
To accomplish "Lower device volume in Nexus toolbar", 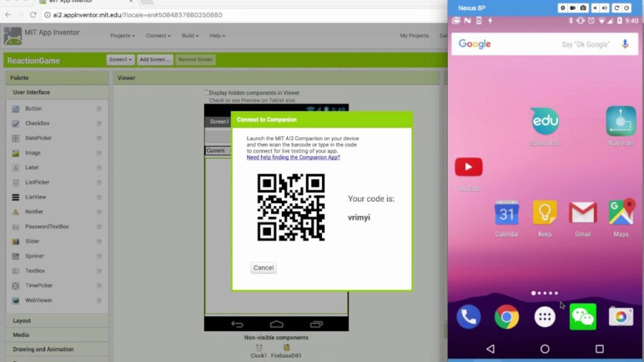I will (595, 8).
